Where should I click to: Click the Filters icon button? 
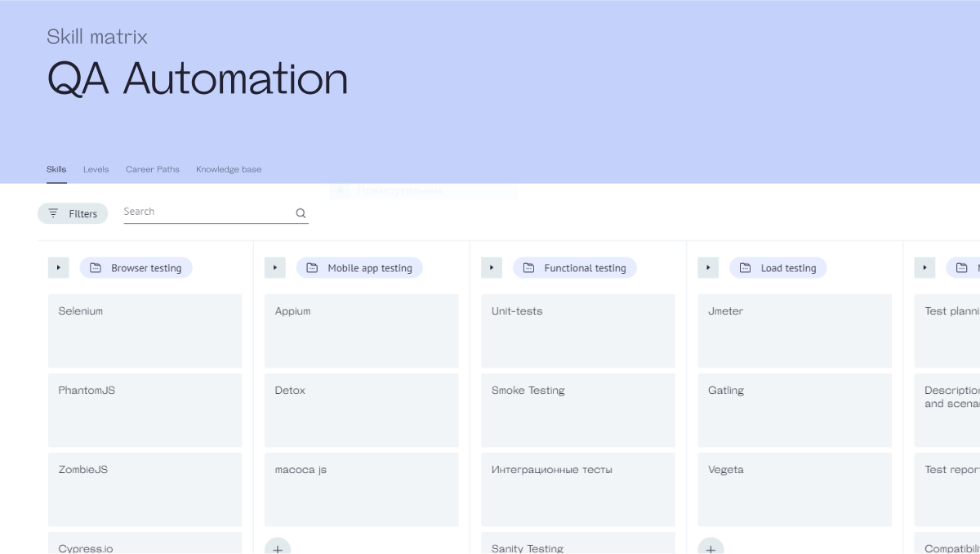(73, 213)
